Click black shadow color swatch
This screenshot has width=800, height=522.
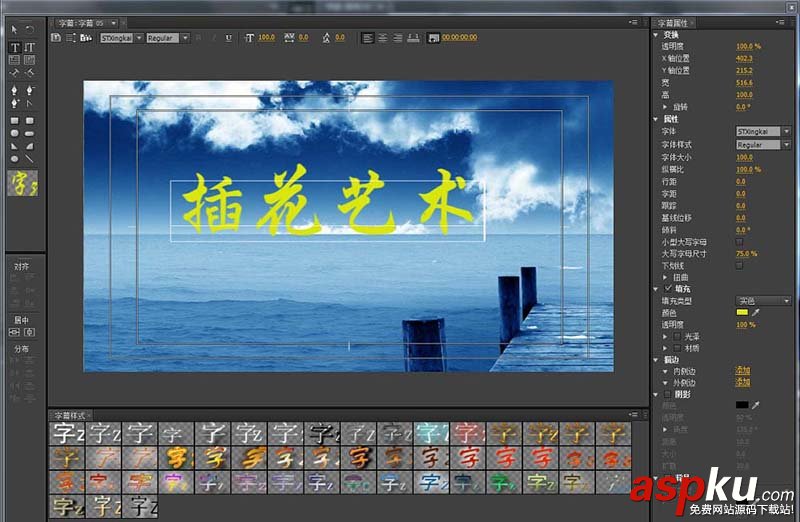point(742,405)
